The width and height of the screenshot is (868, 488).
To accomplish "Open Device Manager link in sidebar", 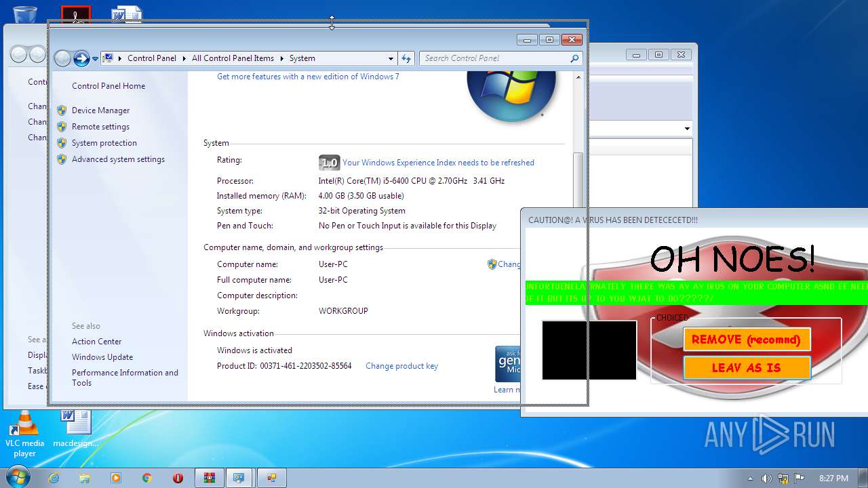I will click(x=100, y=110).
